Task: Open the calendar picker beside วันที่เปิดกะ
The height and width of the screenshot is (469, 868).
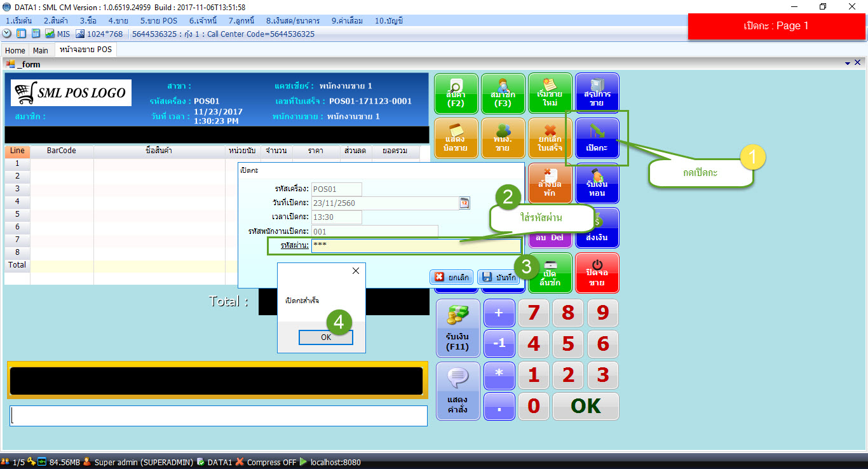Action: point(464,203)
